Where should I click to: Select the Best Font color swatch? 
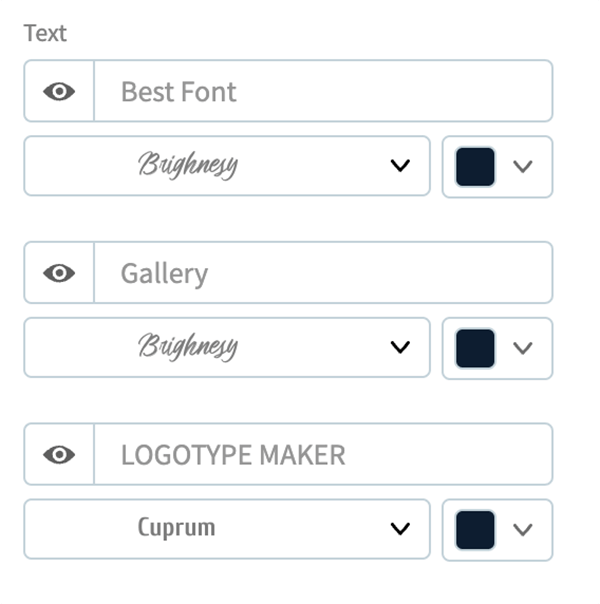point(475,167)
